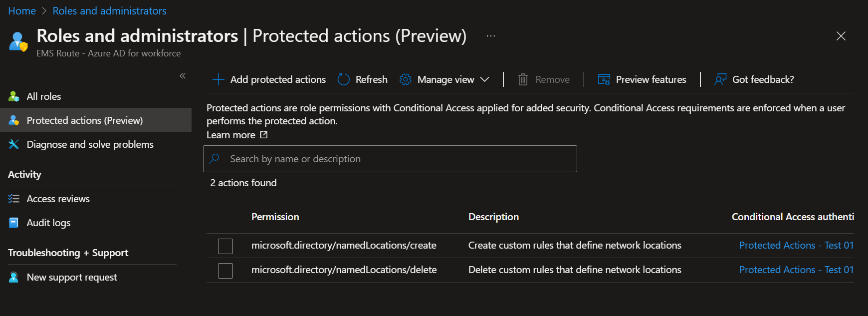Screen dimensions: 868x316
Task: Select All roles in the sidebar
Action: coord(44,96)
